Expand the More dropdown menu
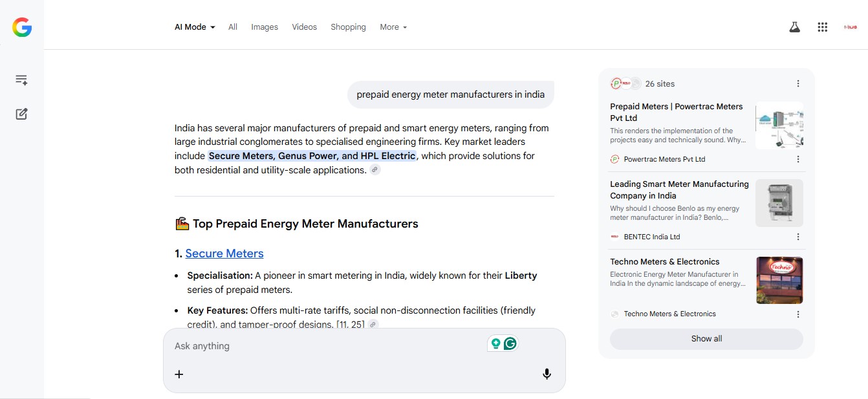The width and height of the screenshot is (868, 399). click(x=393, y=27)
